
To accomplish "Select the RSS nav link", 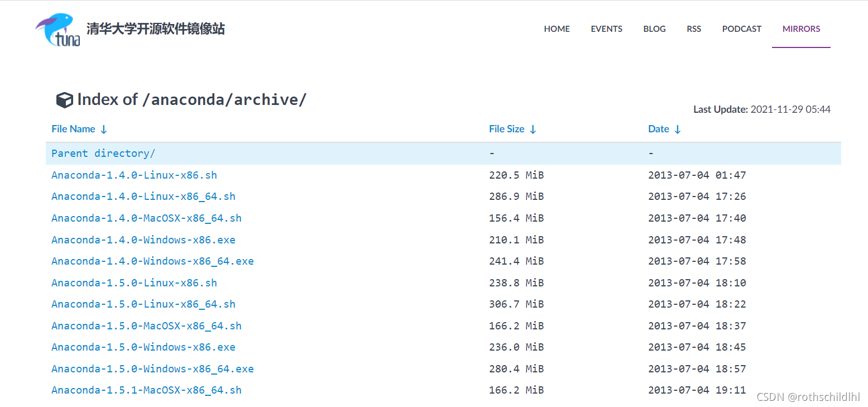I will 694,29.
